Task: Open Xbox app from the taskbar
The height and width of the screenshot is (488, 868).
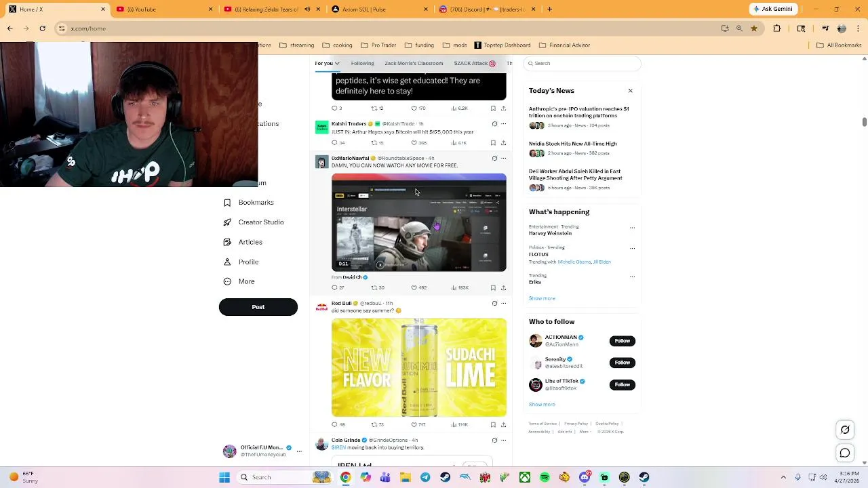Action: coord(525,477)
